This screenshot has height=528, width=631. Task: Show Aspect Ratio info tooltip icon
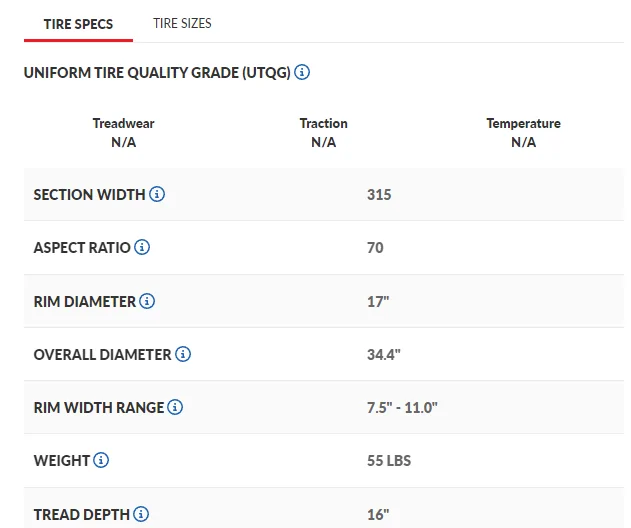(142, 247)
